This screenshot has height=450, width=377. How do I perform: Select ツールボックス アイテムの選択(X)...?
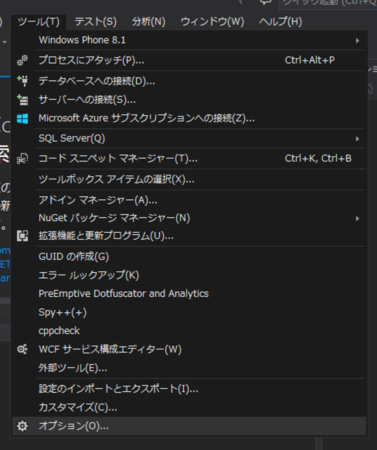(189, 179)
